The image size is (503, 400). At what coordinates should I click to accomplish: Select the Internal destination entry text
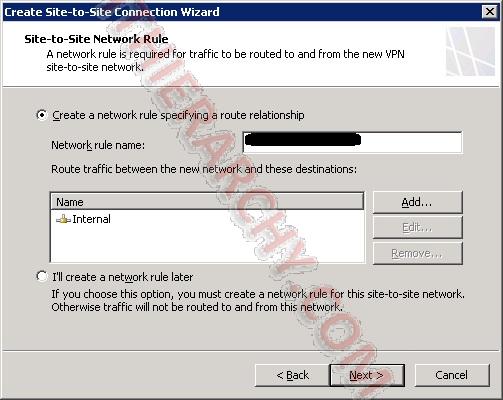tap(91, 219)
